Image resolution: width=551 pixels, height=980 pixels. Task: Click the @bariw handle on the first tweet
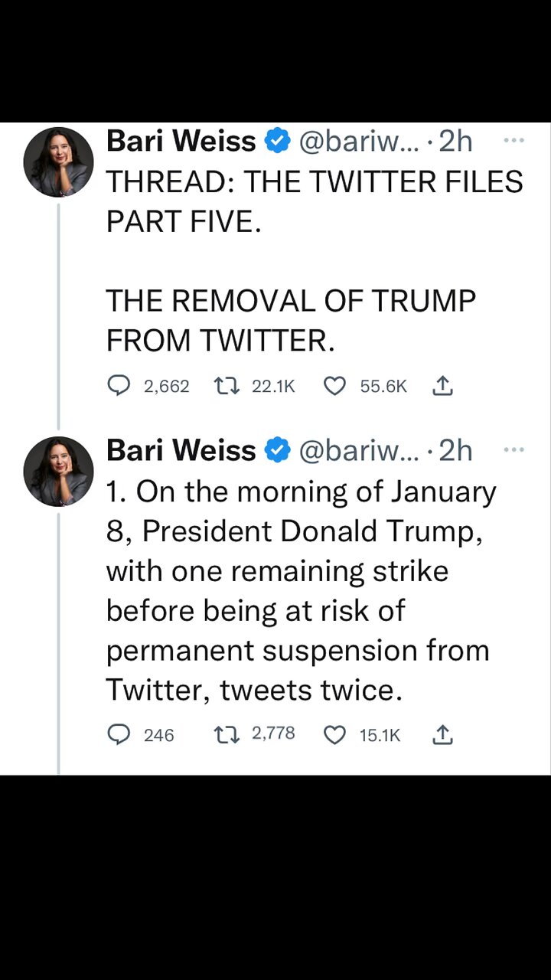[x=359, y=141]
